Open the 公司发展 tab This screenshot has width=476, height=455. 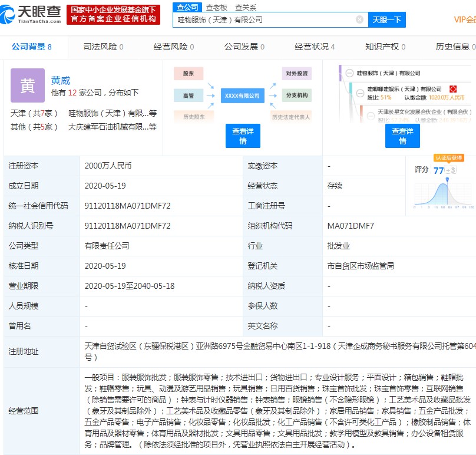[244, 47]
